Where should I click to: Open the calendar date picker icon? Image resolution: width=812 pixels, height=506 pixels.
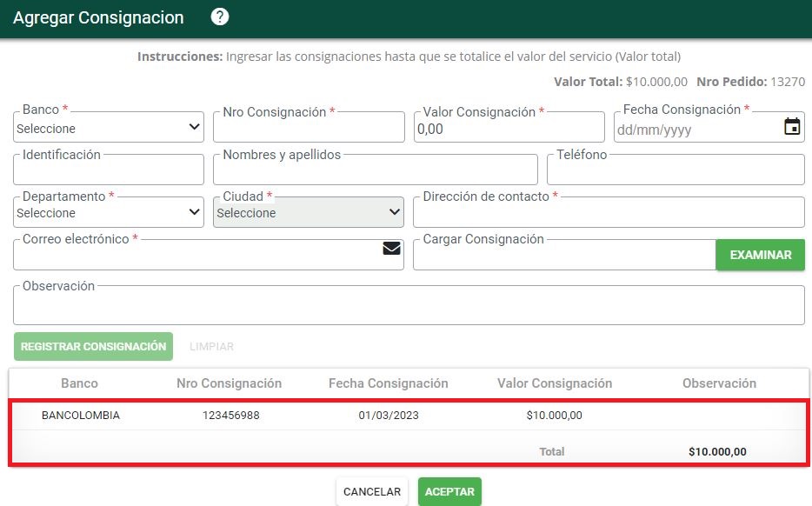[792, 126]
